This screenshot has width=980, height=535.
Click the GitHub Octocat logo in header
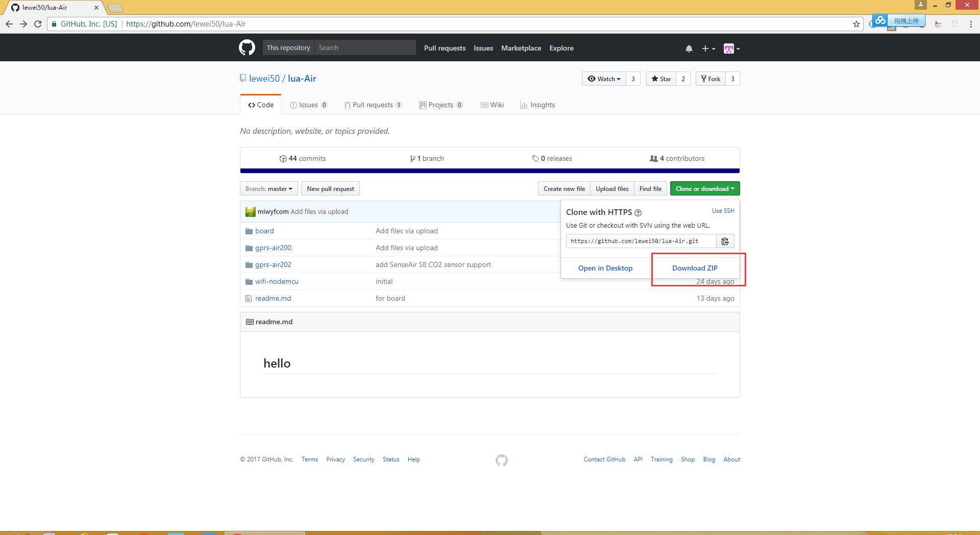tap(247, 48)
